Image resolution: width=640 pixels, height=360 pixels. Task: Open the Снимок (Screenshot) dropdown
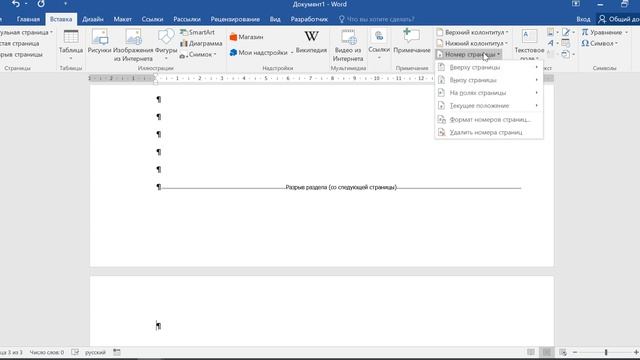(x=198, y=54)
